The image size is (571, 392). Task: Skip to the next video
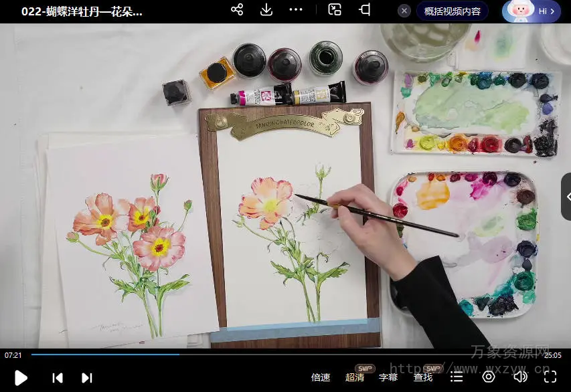pos(86,378)
